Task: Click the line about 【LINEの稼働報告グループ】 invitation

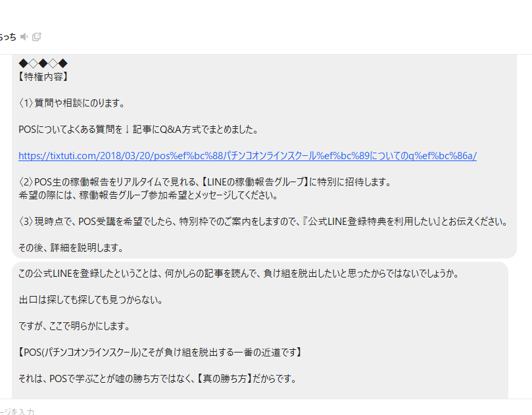Action: (x=205, y=182)
